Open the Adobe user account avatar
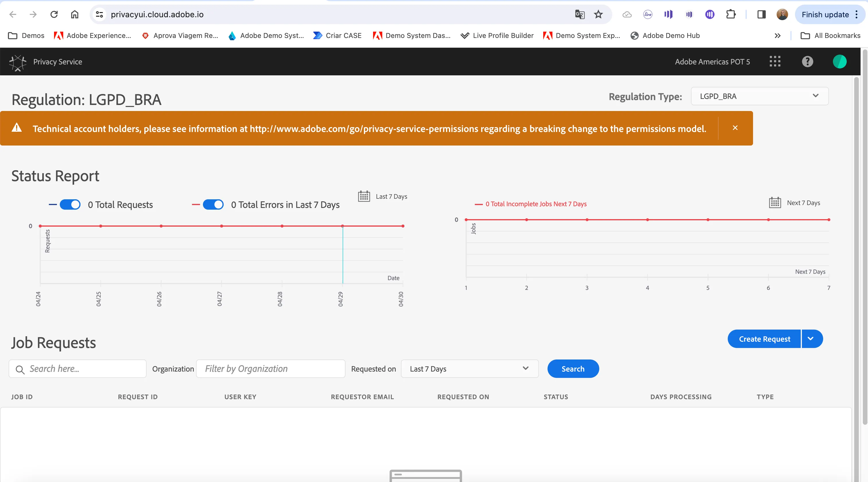 click(840, 61)
